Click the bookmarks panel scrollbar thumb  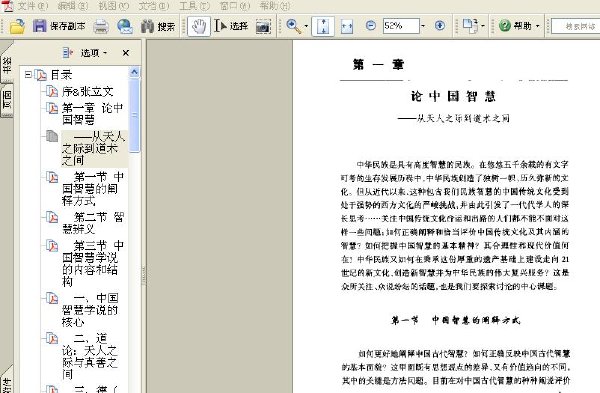coord(134,115)
